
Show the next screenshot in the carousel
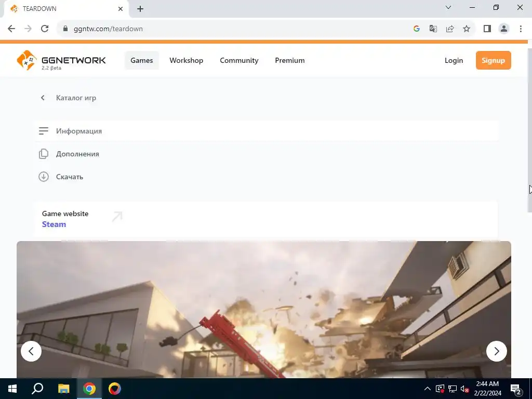(x=496, y=351)
